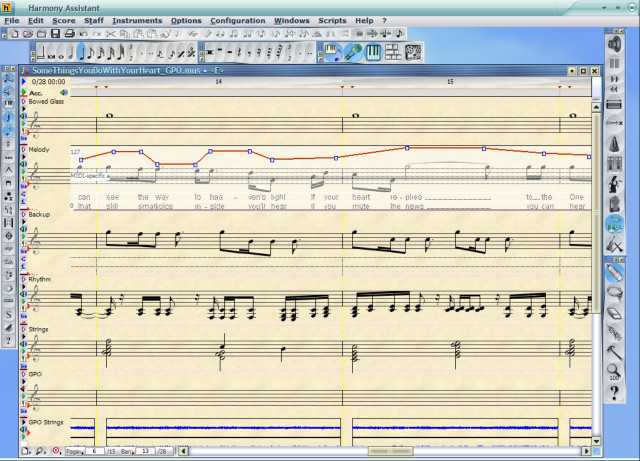The height and width of the screenshot is (461, 640).
Task: Mute the Strings staff speaker
Action: tap(23, 344)
